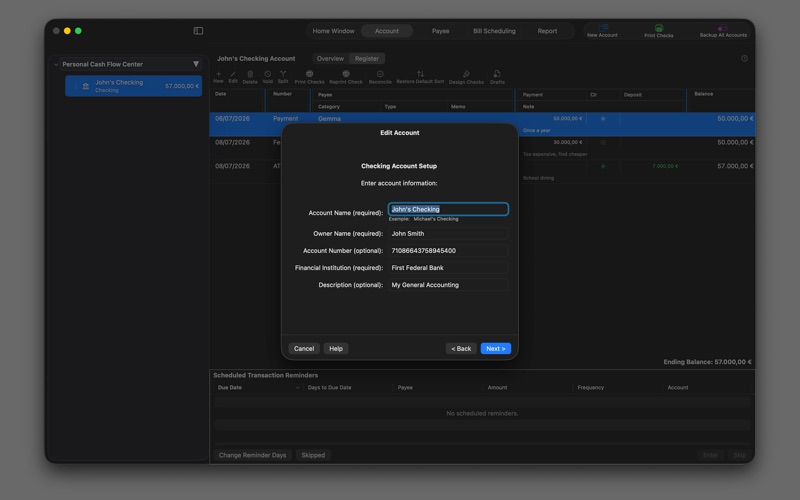Image resolution: width=800 pixels, height=500 pixels.
Task: Click the bank icon beside John's Checking
Action: coord(86,86)
